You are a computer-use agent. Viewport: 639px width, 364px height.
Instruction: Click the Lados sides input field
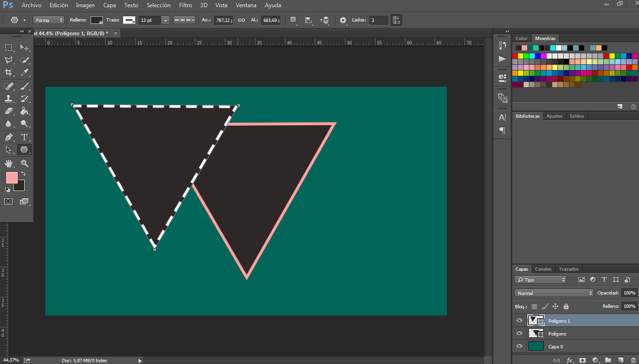[378, 20]
